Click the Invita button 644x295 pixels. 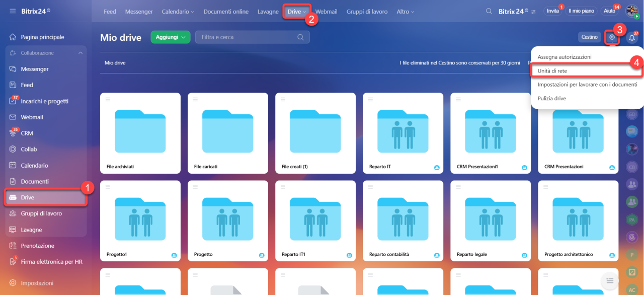point(553,11)
